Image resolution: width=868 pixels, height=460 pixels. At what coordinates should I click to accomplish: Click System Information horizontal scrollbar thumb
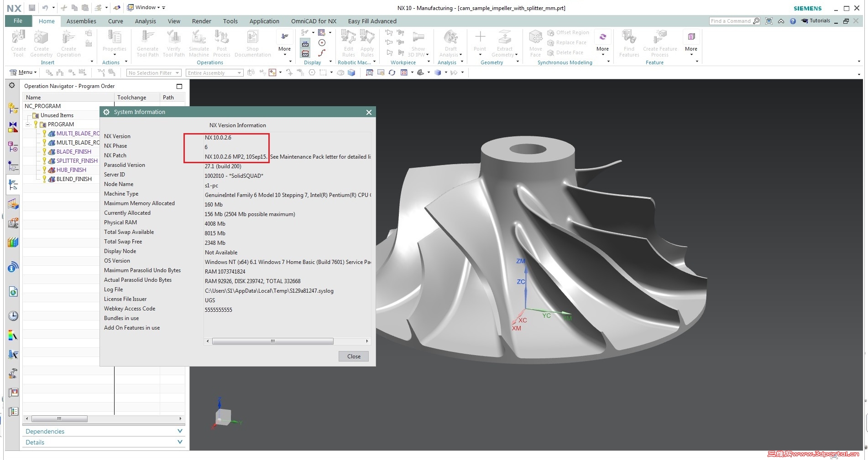click(272, 341)
